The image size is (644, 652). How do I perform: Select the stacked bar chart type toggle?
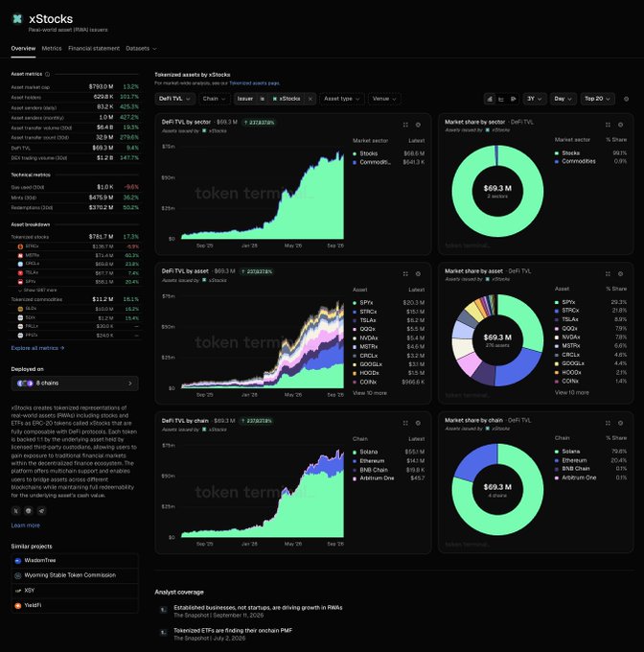click(x=490, y=99)
